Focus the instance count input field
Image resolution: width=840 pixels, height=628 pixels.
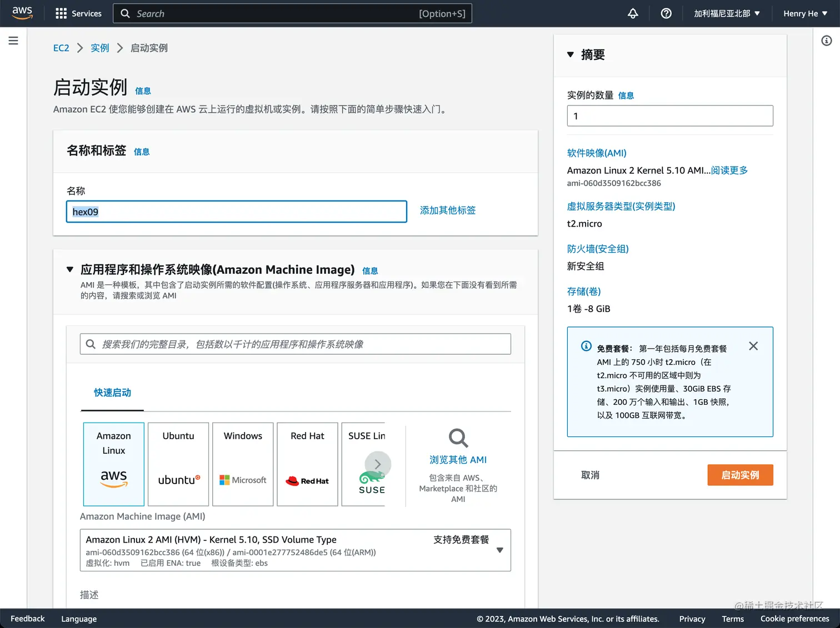(670, 116)
